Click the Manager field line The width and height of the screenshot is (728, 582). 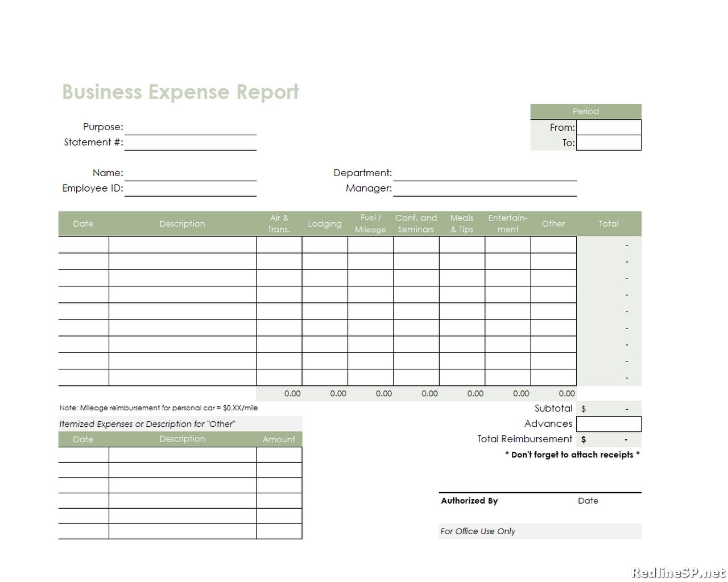click(x=485, y=189)
